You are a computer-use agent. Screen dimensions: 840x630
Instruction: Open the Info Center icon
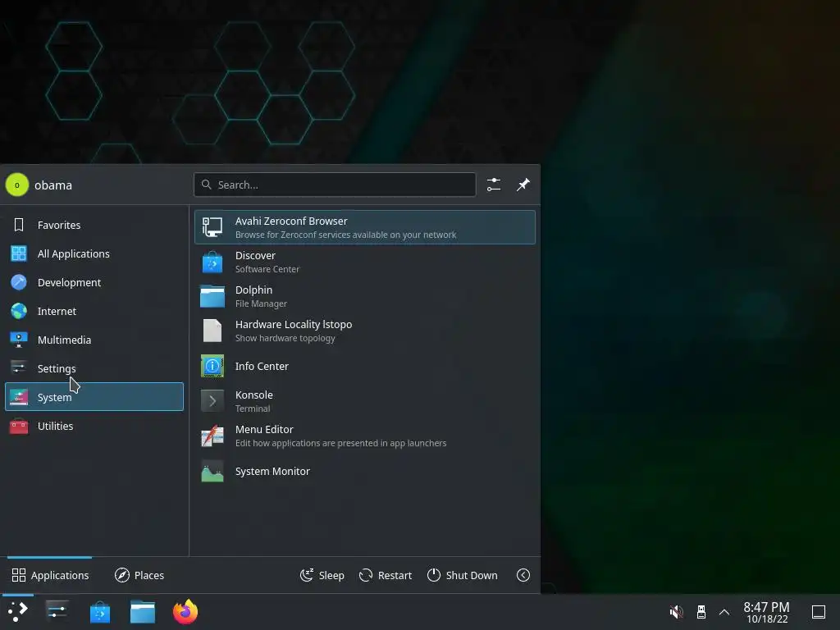(x=212, y=366)
